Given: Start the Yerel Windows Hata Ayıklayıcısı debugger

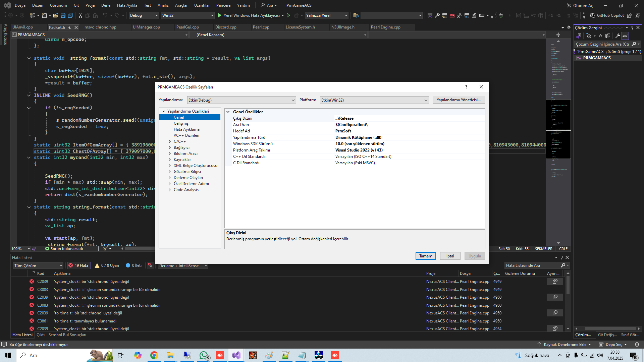Looking at the screenshot, I should pos(248,15).
